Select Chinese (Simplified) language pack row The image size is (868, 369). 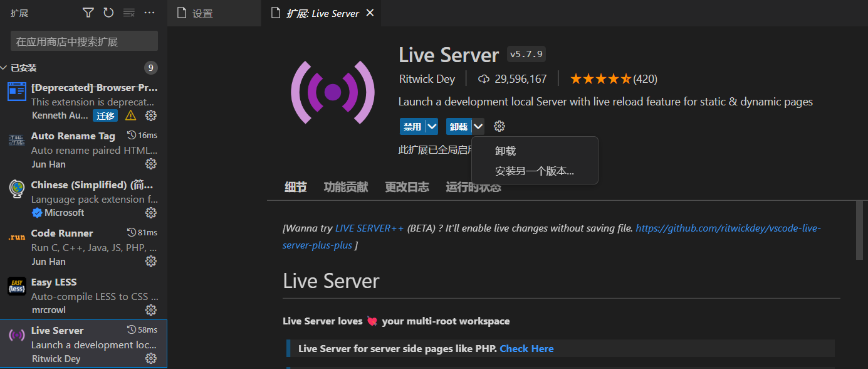coord(83,198)
